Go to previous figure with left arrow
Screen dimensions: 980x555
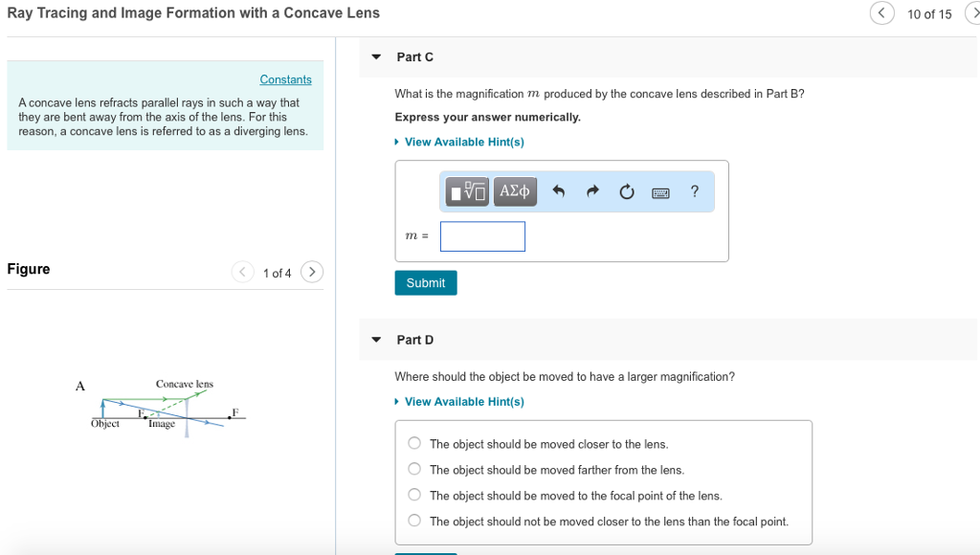pos(242,272)
